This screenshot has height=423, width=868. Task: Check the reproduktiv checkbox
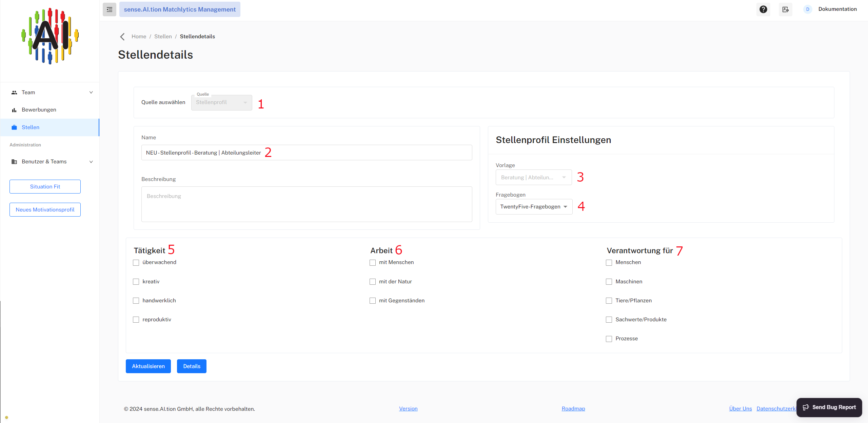click(136, 320)
